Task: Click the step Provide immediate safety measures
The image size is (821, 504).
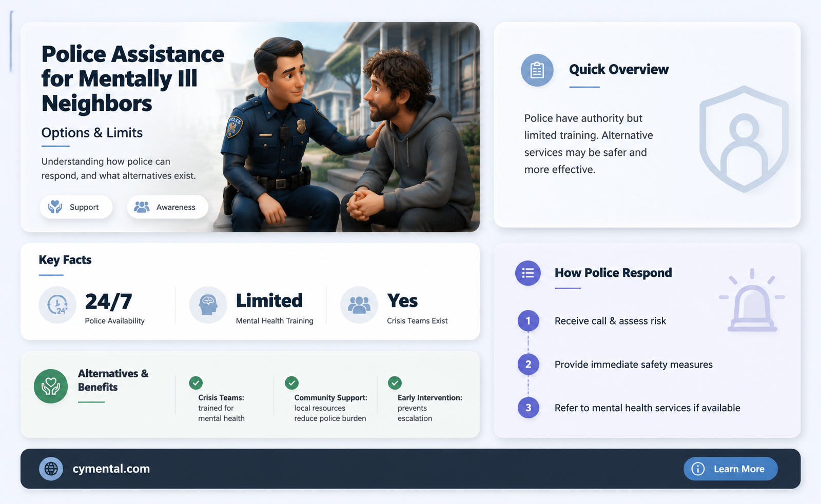Action: [634, 365]
